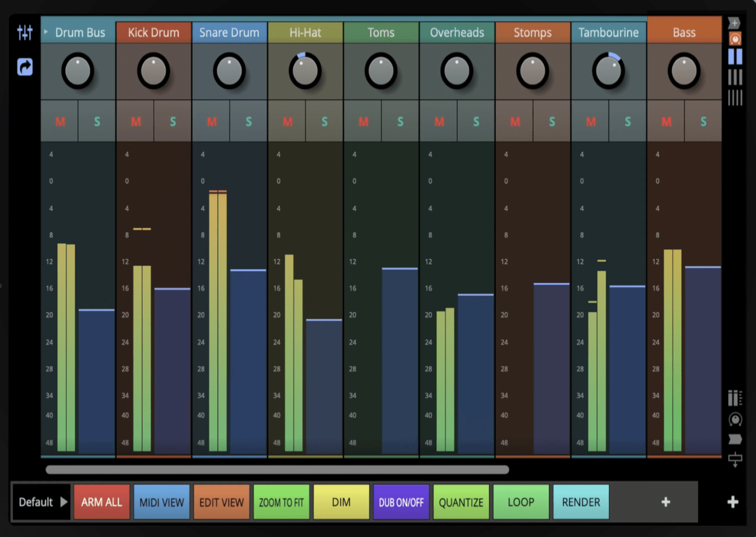The width and height of the screenshot is (756, 537).
Task: Click the blue send arrow icon
Action: pyautogui.click(x=24, y=67)
